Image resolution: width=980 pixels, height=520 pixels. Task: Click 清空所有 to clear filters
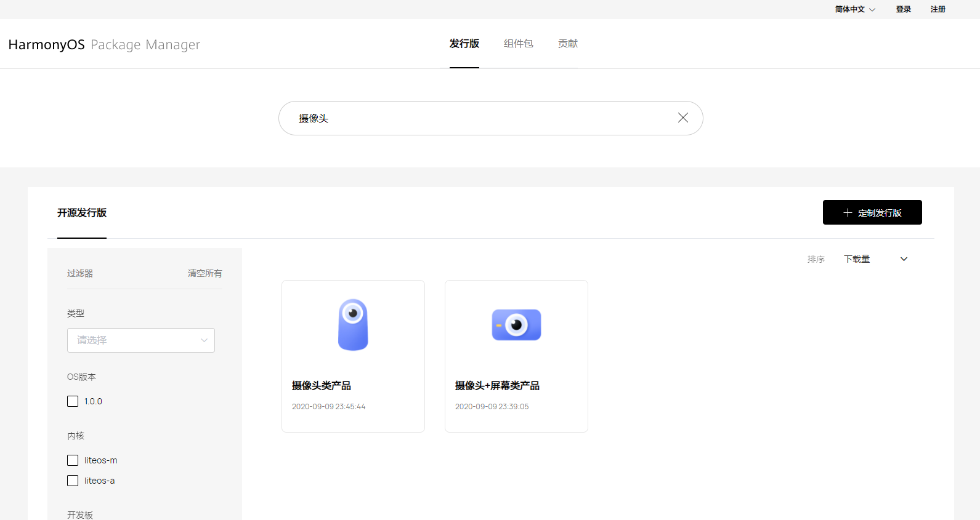click(205, 273)
